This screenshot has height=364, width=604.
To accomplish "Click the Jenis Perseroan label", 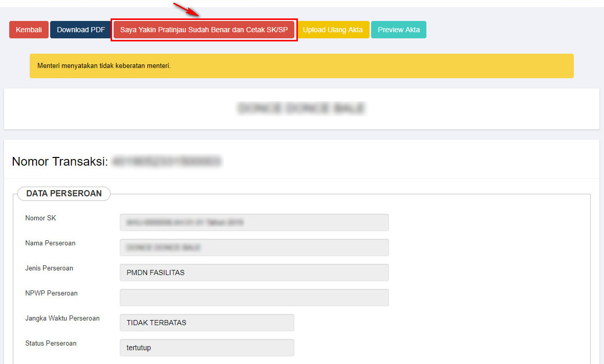I will point(49,268).
